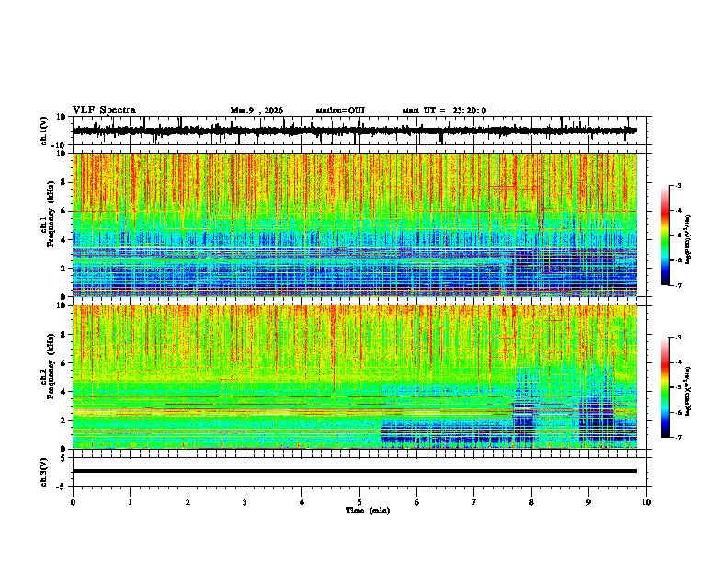Click the 6 kHz tick on ch.2 frequency axis

(x=64, y=363)
